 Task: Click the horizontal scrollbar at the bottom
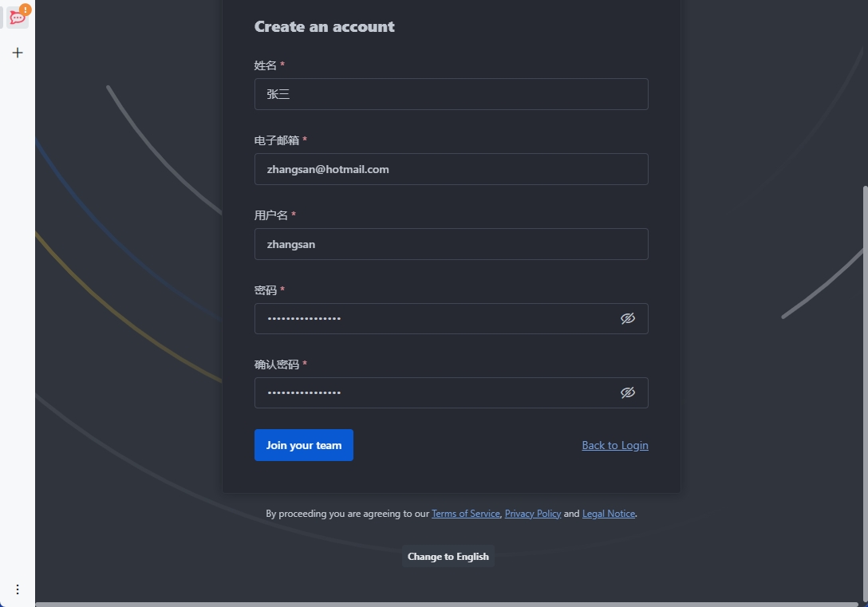(447, 604)
